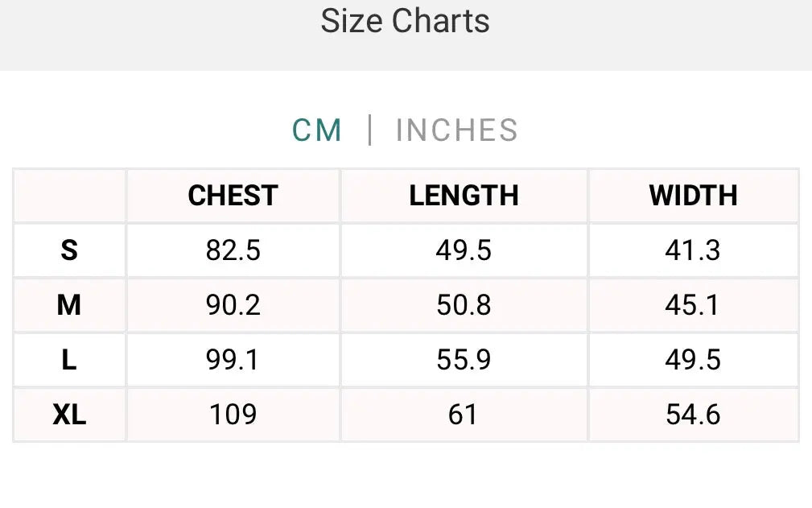
Task: Click the 90.2 chest value for M
Action: pos(233,305)
